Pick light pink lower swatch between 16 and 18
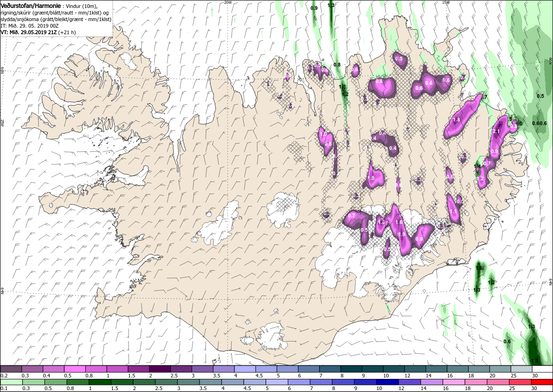The image size is (553, 392). (x=454, y=383)
